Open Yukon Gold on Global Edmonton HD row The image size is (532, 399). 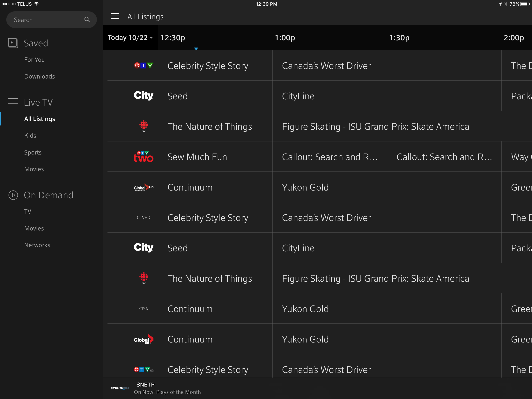[x=387, y=187]
